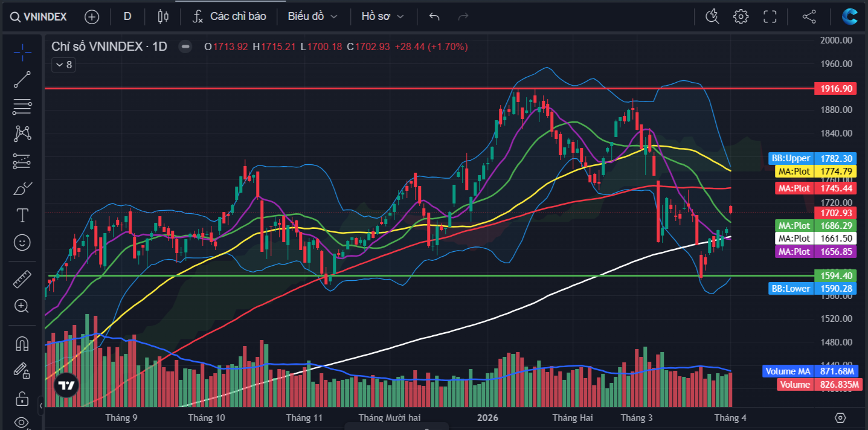Screen dimensions: 868x430
Task: Open chart settings gear icon
Action: [x=741, y=16]
